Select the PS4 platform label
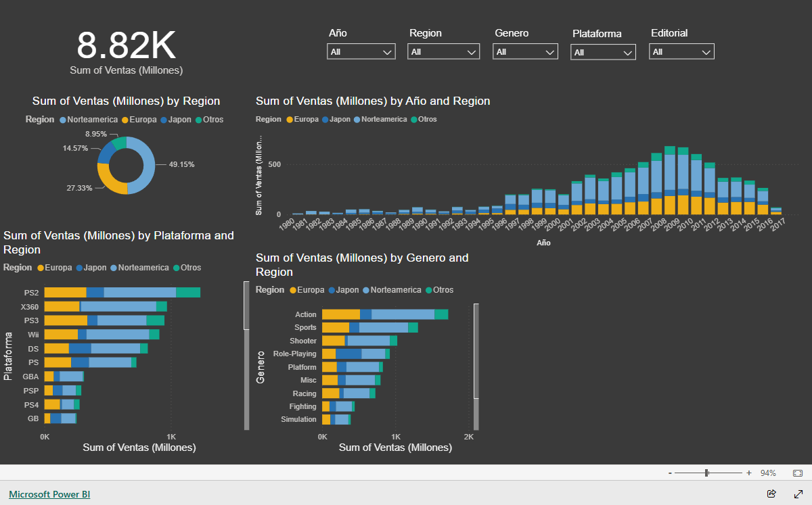This screenshot has height=505, width=812. point(32,405)
